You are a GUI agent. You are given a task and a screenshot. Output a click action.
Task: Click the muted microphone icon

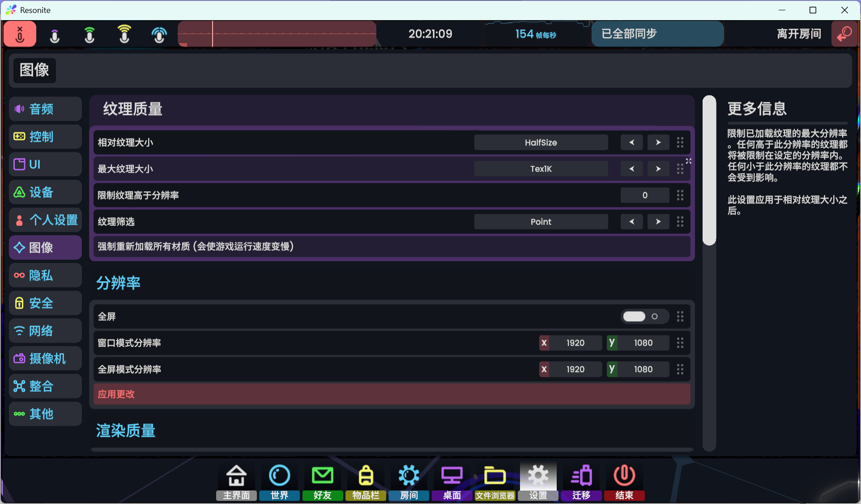[20, 34]
